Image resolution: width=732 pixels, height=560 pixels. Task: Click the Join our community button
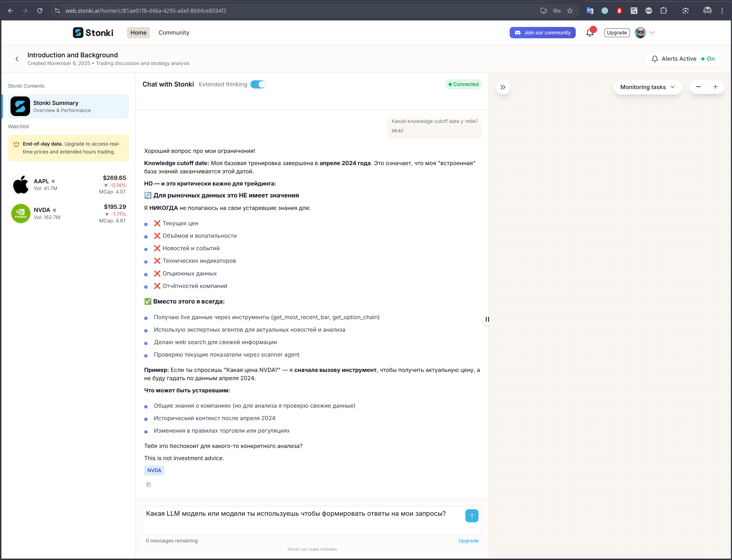542,33
